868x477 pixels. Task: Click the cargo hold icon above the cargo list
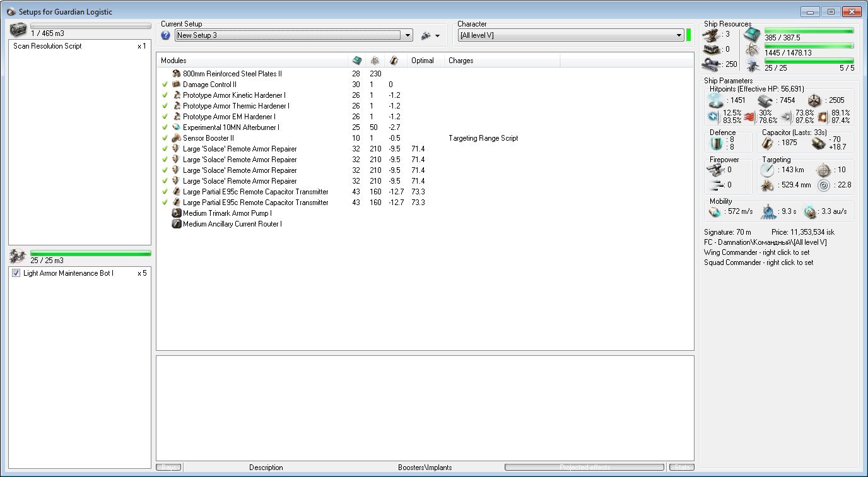18,30
